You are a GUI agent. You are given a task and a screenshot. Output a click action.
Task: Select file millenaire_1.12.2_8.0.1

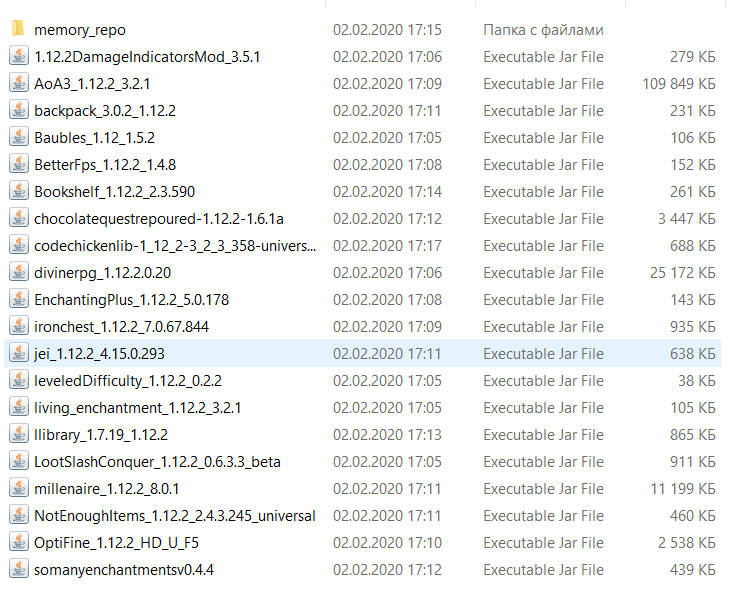(107, 489)
